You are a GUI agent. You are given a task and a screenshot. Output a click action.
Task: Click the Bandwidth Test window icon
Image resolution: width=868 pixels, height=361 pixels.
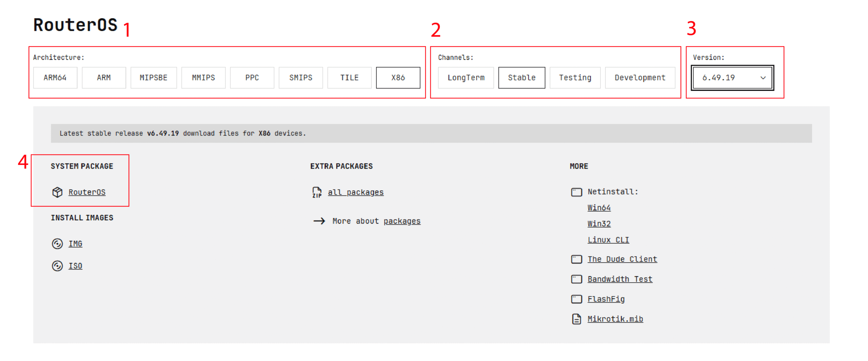pos(576,279)
